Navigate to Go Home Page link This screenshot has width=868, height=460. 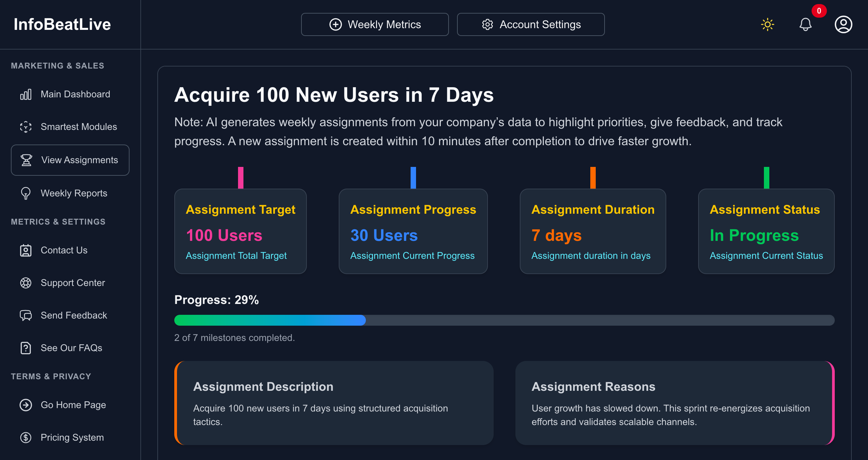[73, 405]
